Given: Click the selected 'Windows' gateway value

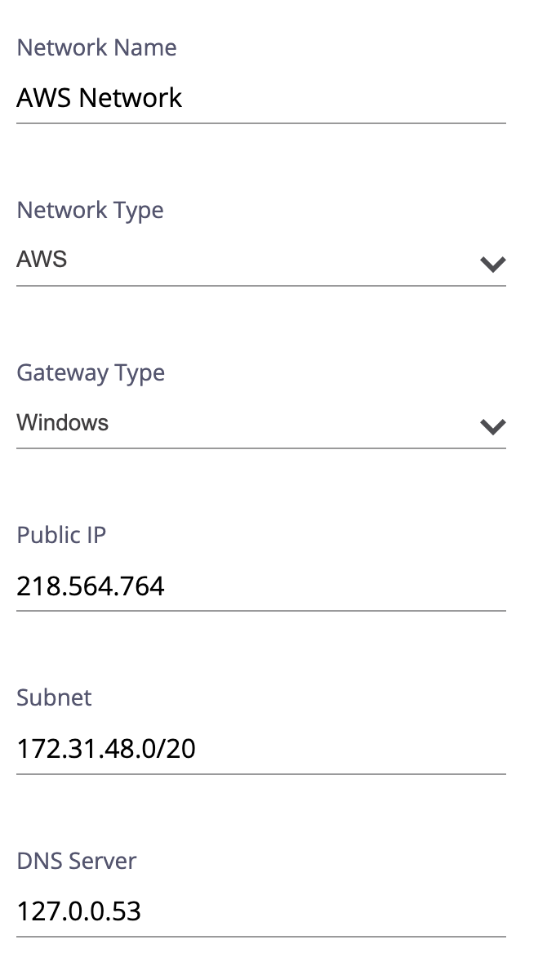Looking at the screenshot, I should tap(63, 423).
